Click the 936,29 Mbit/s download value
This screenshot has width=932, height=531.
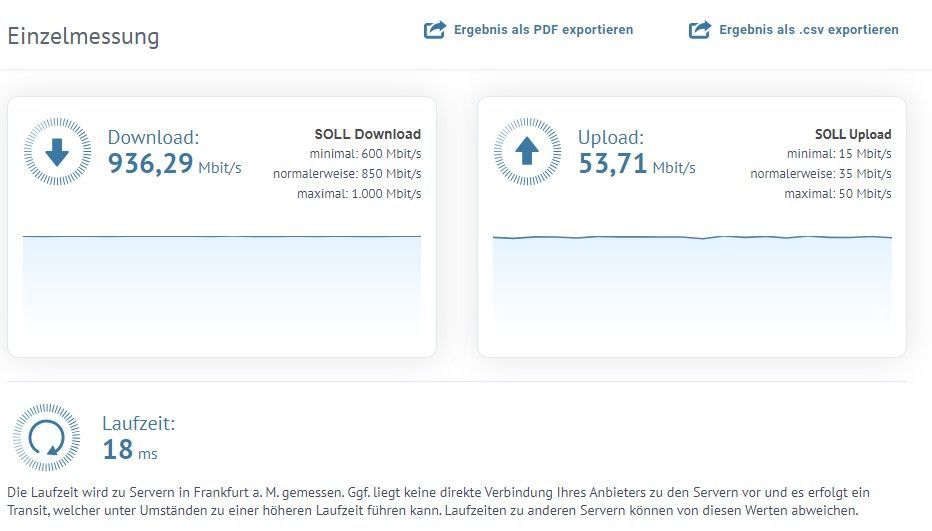pos(174,165)
